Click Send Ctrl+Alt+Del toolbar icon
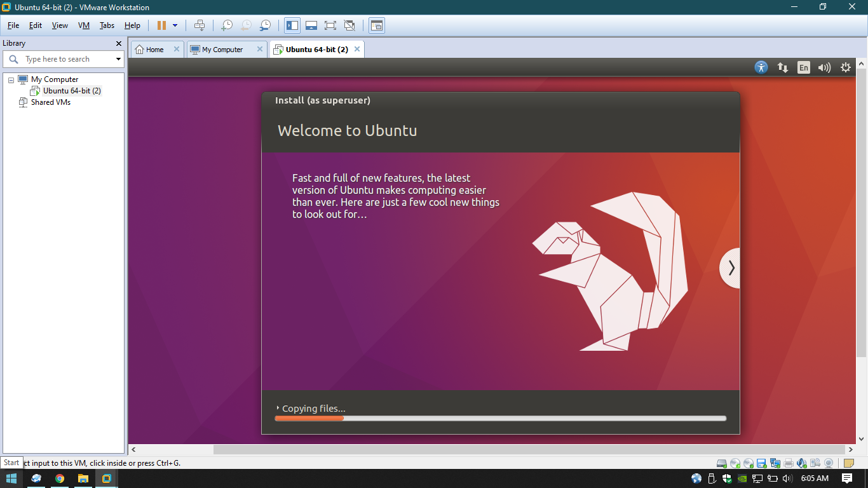 [x=200, y=25]
